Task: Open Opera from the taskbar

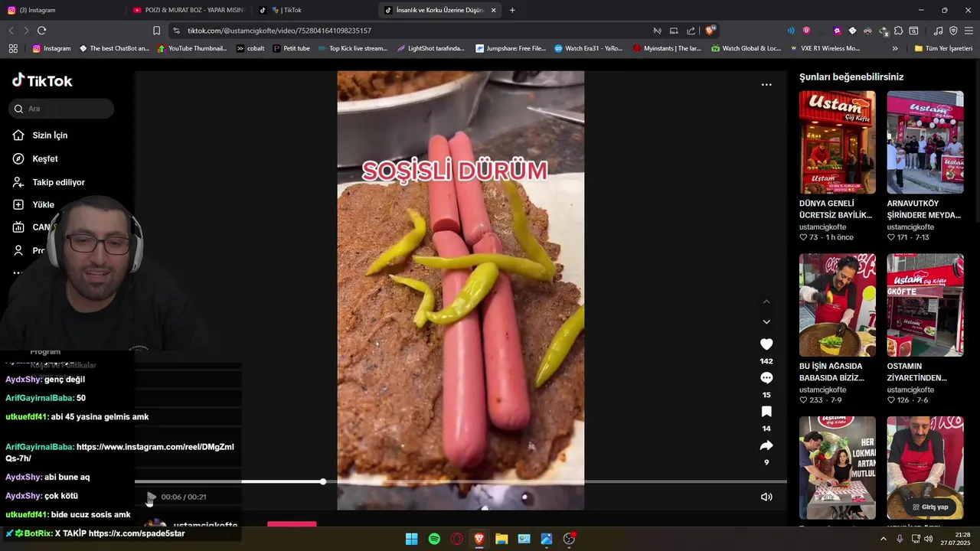Action: point(456,539)
